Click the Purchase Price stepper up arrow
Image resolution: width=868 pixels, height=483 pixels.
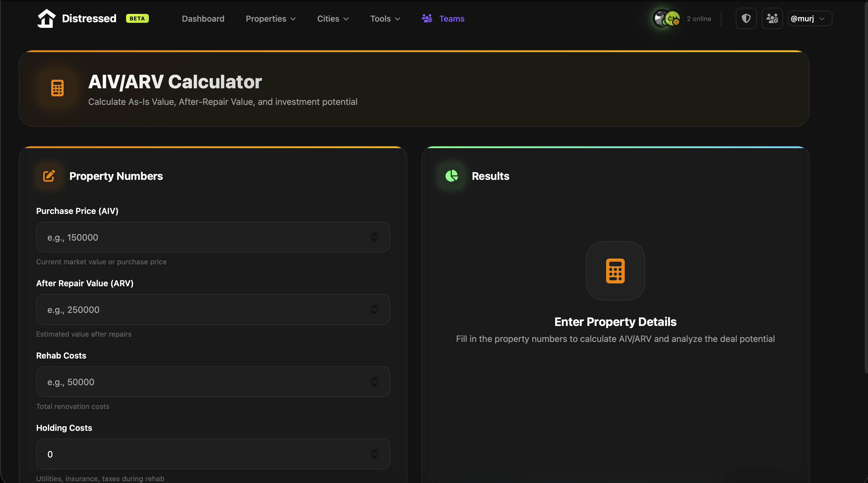click(x=374, y=235)
